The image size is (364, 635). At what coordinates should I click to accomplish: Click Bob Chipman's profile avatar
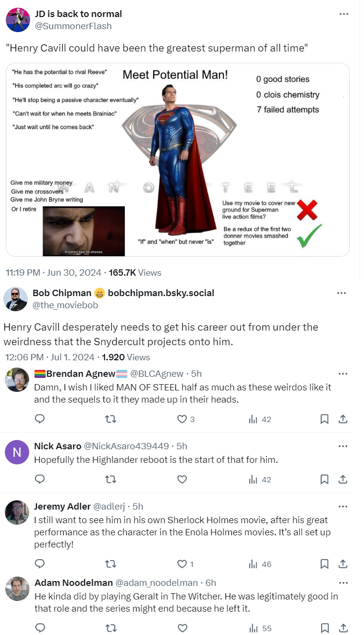(16, 299)
